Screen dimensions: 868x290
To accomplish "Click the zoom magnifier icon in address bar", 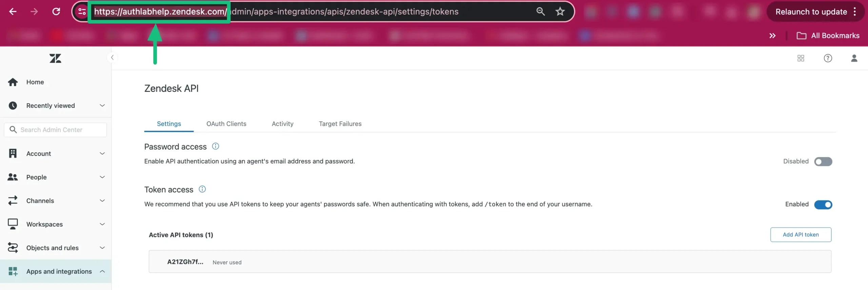I will (540, 12).
